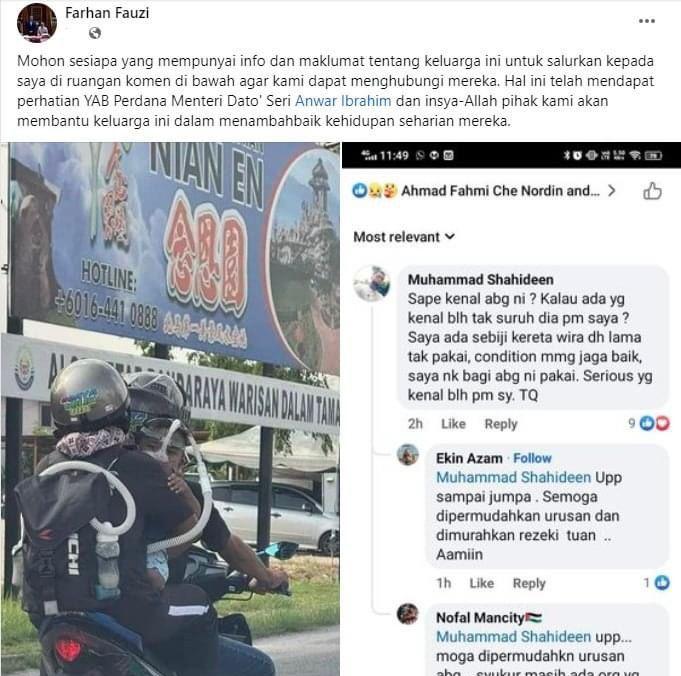View the reaction emojis summary
This screenshot has height=676, width=681.
375,191
